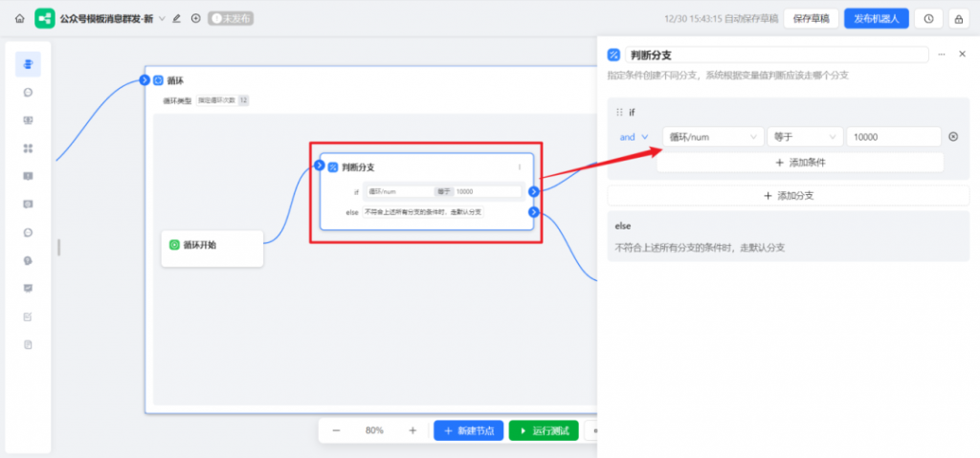
Task: Click the green 循环开始 node icon
Action: point(174,245)
